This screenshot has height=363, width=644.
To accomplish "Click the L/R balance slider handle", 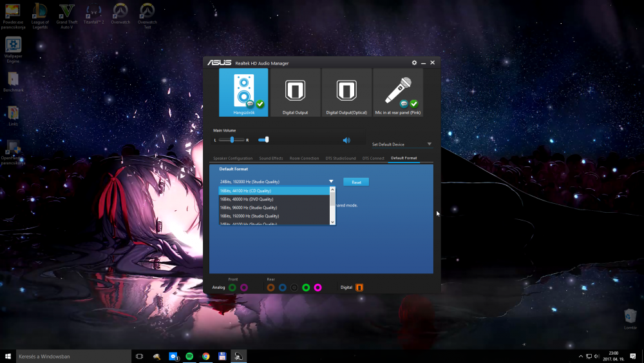I will click(x=231, y=140).
